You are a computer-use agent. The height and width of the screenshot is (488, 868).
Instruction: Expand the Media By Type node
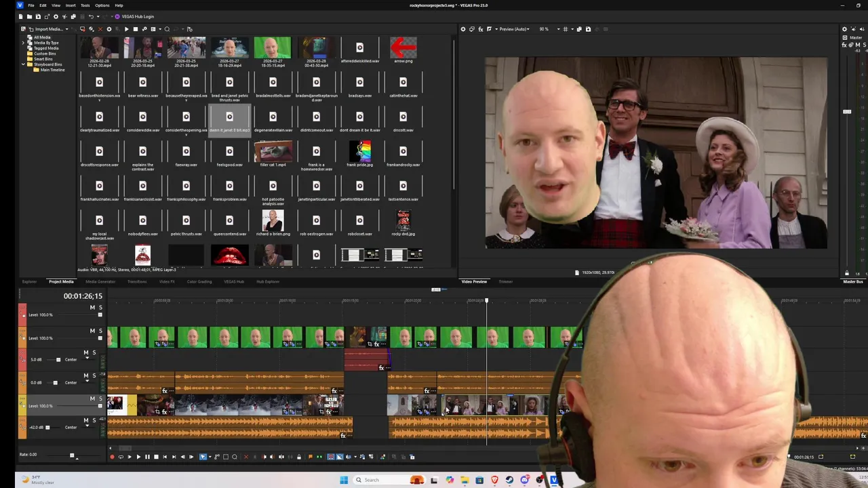[x=23, y=43]
